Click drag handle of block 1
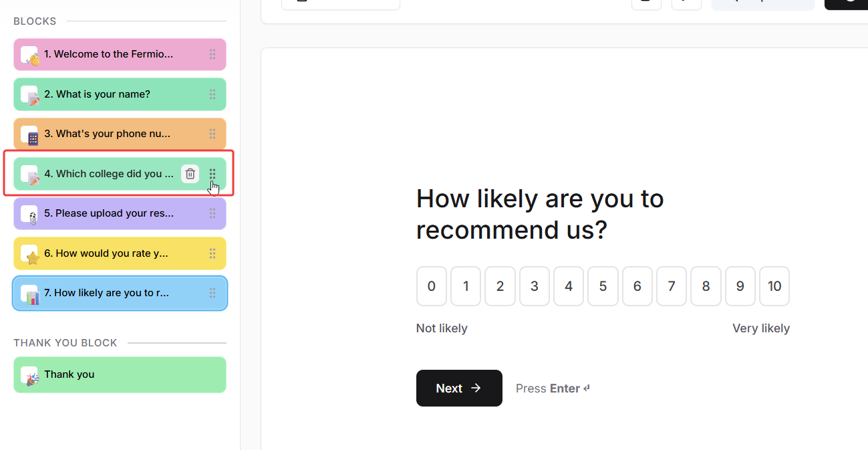 coord(212,55)
